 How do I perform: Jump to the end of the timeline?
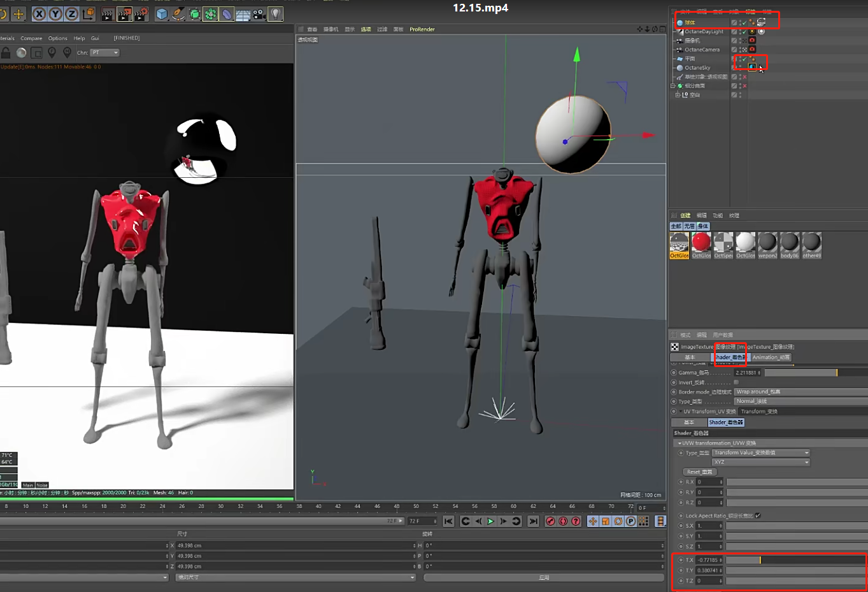(x=534, y=521)
